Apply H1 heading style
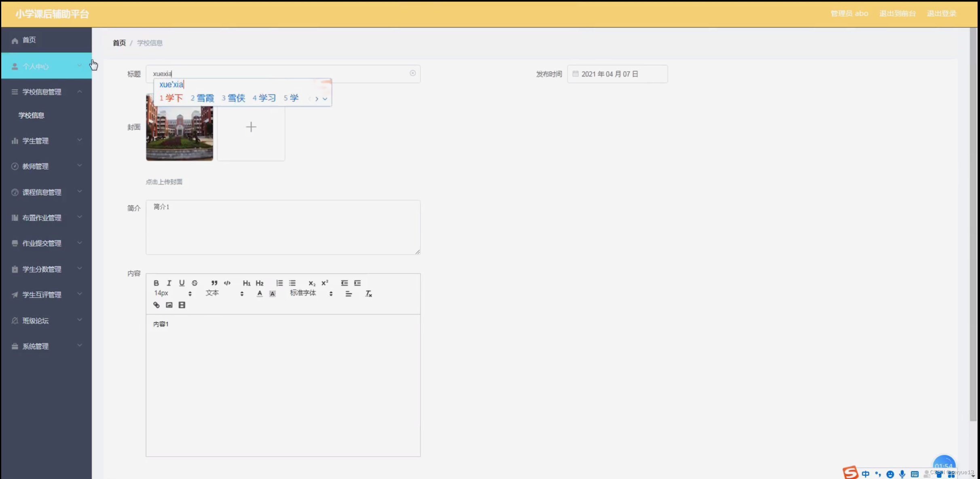The height and width of the screenshot is (479, 980). 247,283
